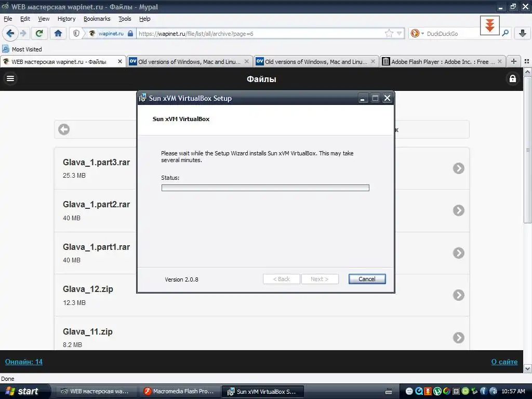Screen dimensions: 532x399
Task: Click the uTorrent tray icon
Action: (437, 391)
